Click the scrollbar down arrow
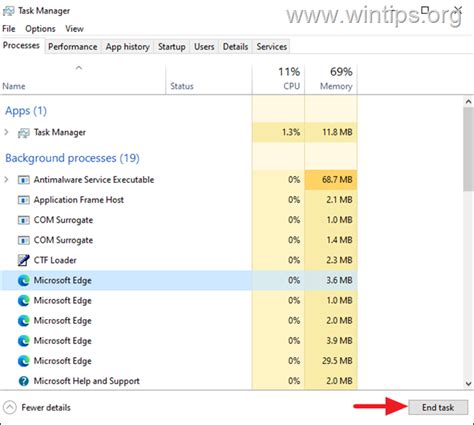 tap(468, 383)
